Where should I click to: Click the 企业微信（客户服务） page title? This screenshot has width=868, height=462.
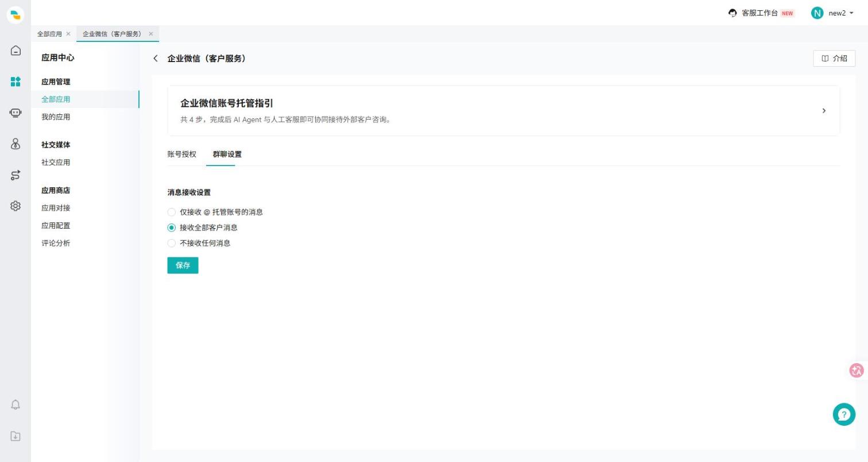click(207, 59)
